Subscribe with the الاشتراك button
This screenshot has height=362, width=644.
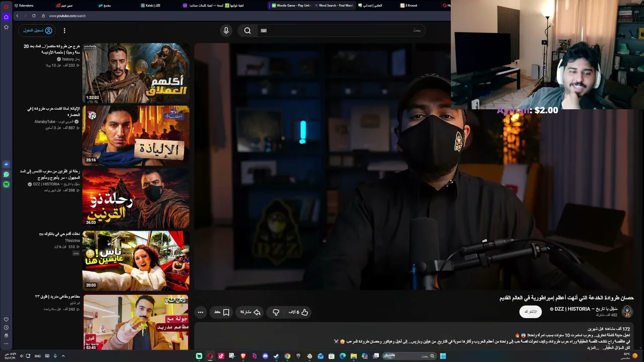[x=530, y=312]
